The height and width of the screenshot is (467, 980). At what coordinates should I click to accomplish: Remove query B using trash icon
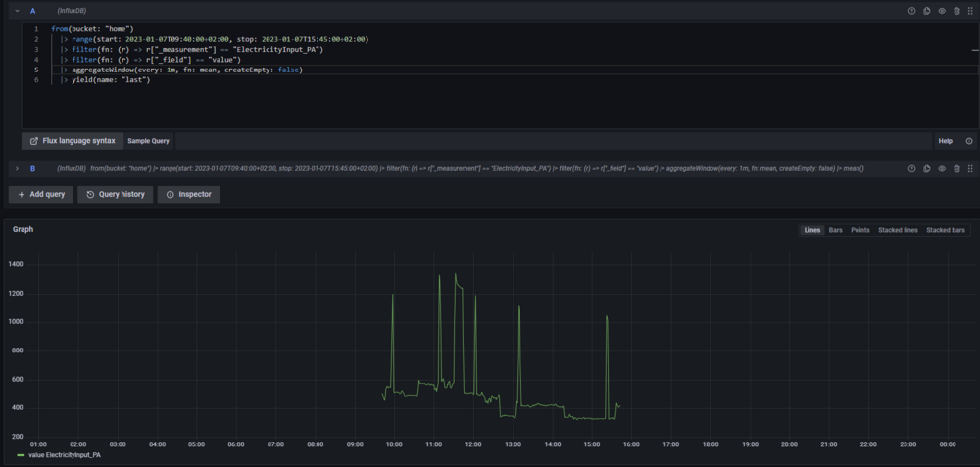pyautogui.click(x=956, y=168)
